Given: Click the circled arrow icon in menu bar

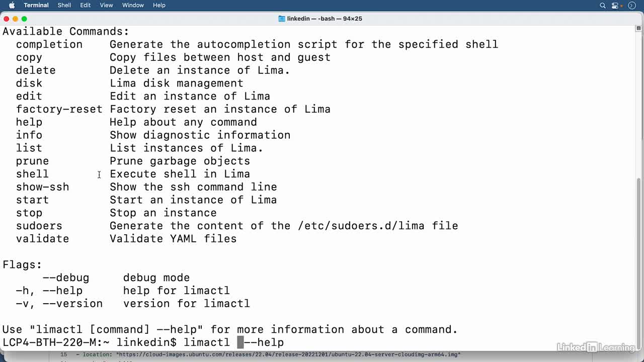Looking at the screenshot, I should (632, 6).
